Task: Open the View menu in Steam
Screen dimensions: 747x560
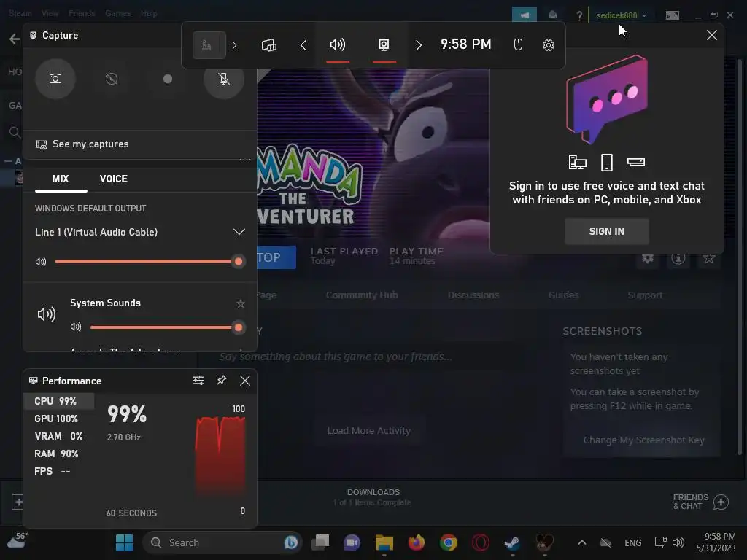Action: point(50,13)
